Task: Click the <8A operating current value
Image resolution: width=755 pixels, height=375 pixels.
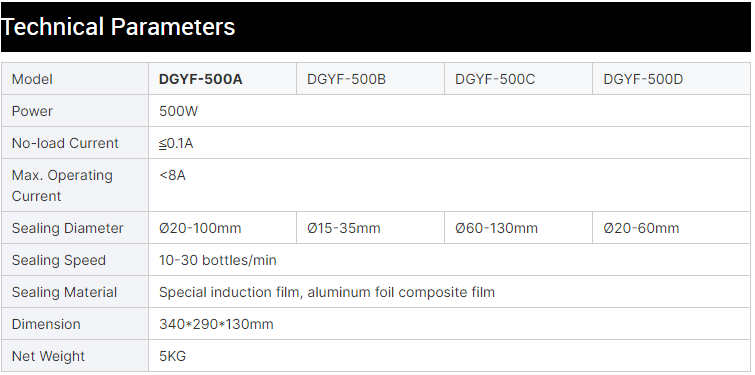Action: click(172, 175)
